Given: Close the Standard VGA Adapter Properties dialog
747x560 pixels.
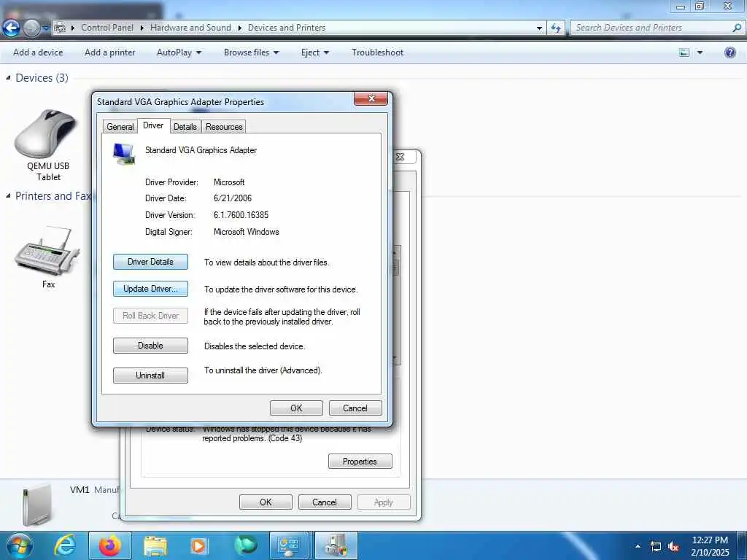Looking at the screenshot, I should click(371, 98).
